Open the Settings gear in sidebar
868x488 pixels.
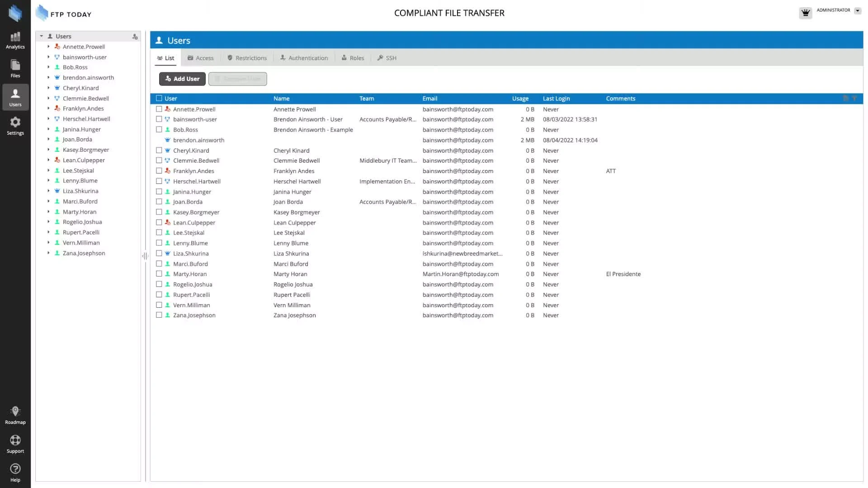15,126
